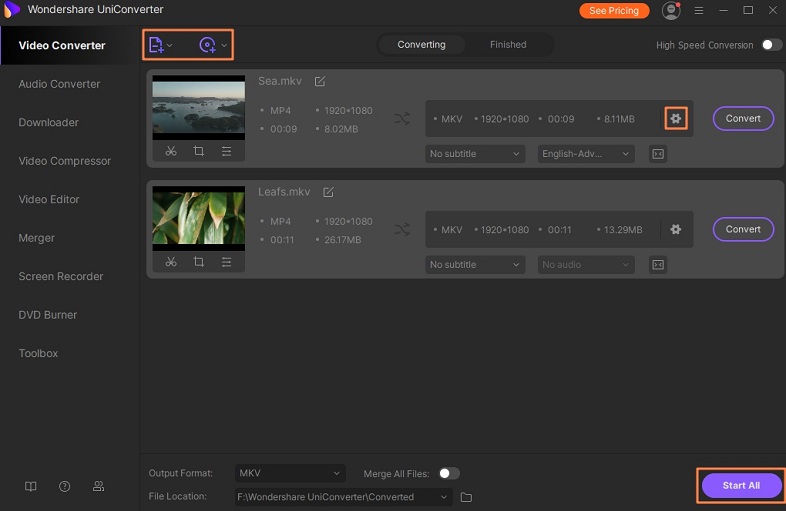Rename Leafs.mkv using the edit icon
Viewport: 786px width, 511px height.
(x=328, y=192)
